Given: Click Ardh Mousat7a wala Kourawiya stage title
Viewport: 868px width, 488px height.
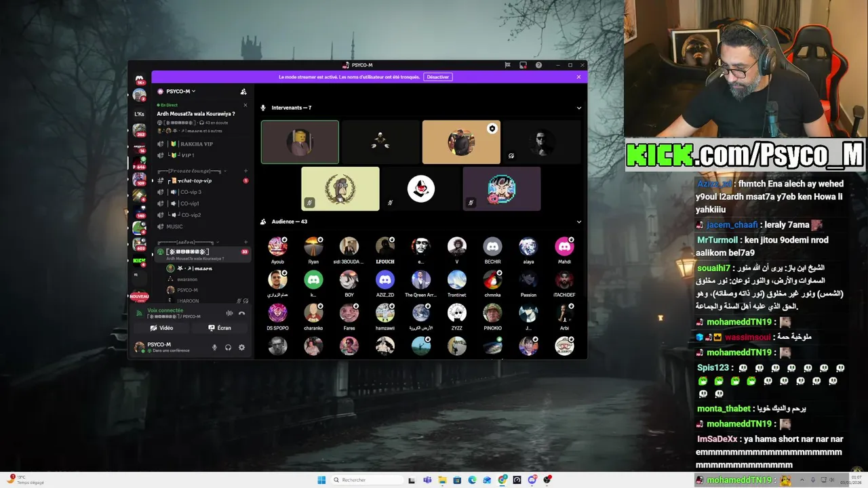Looking at the screenshot, I should tap(196, 114).
